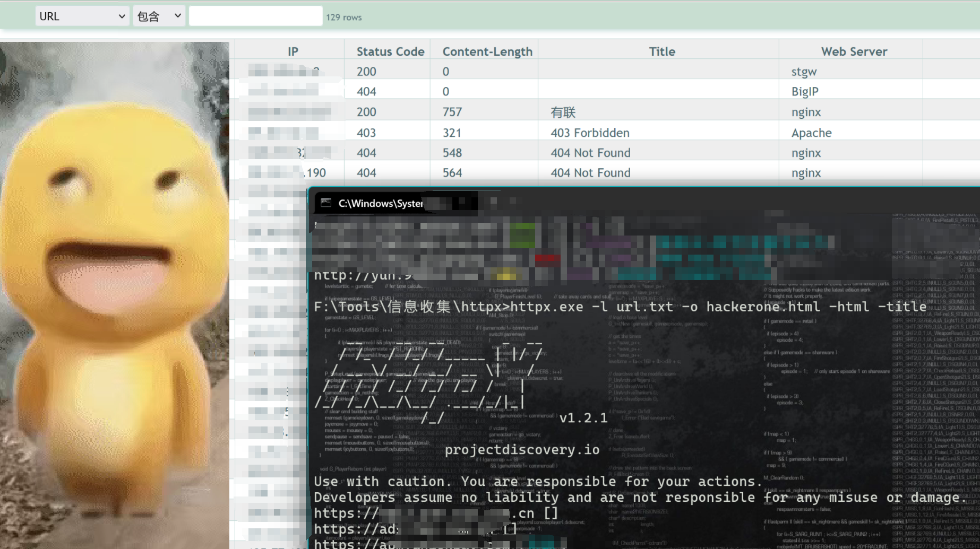Select the 757 content-length cell
The height and width of the screenshot is (549, 980).
point(452,112)
